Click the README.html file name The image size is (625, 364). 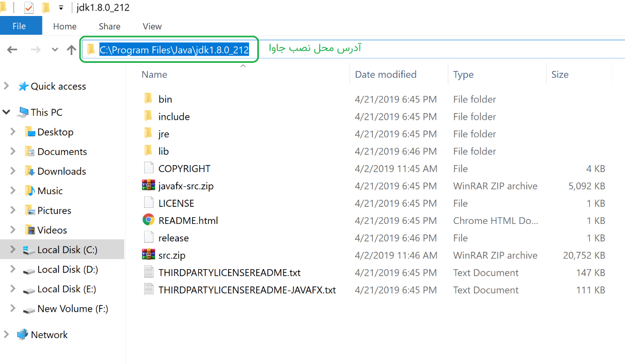(188, 221)
